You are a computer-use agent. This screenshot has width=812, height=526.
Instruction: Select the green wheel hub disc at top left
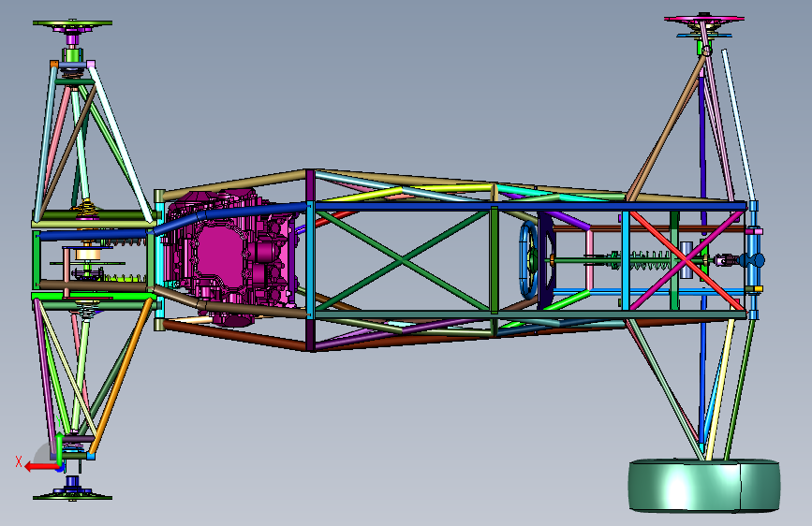click(72, 23)
